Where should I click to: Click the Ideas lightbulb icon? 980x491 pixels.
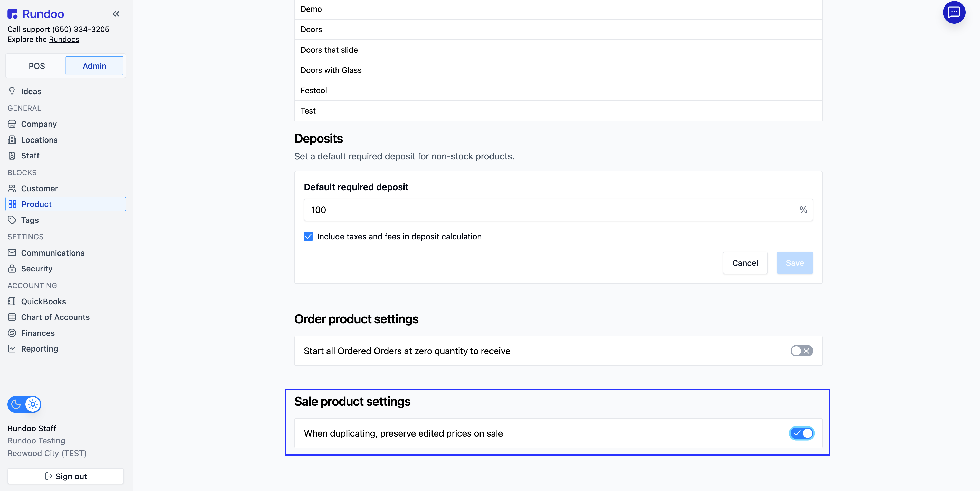[12, 91]
